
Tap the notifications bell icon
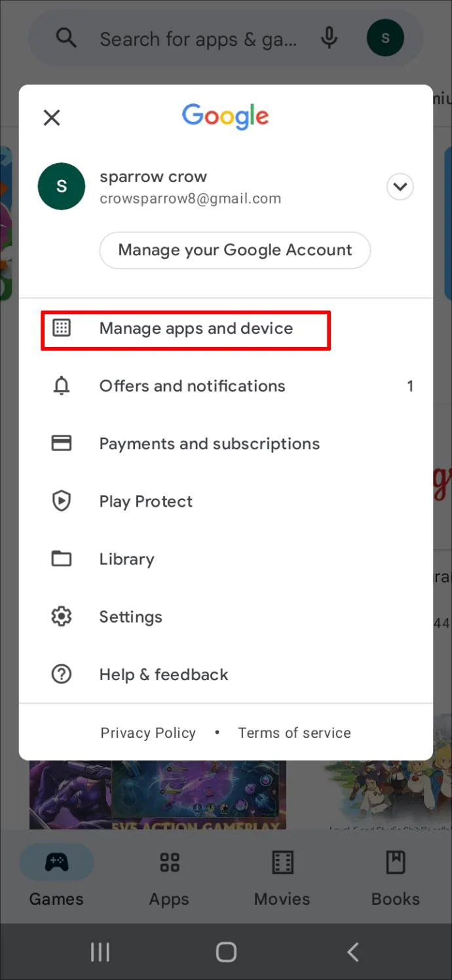62,386
